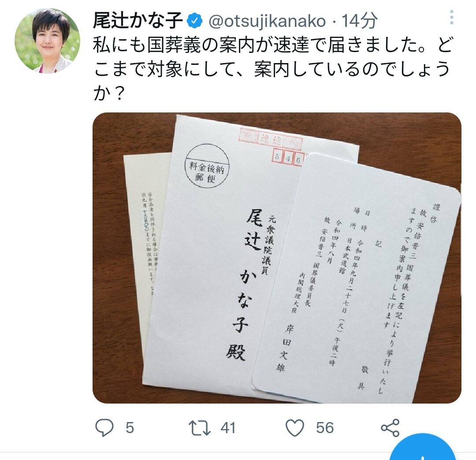Tap the retweet count 41

[228, 428]
